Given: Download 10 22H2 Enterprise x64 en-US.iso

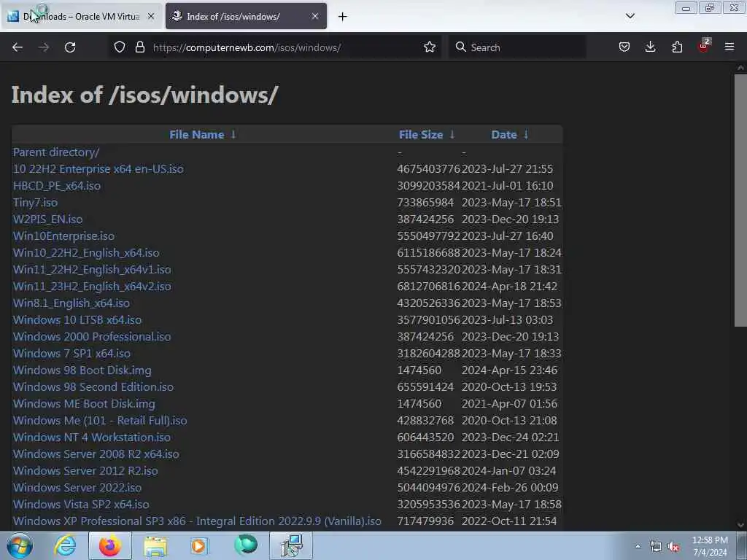Looking at the screenshot, I should 98,169.
